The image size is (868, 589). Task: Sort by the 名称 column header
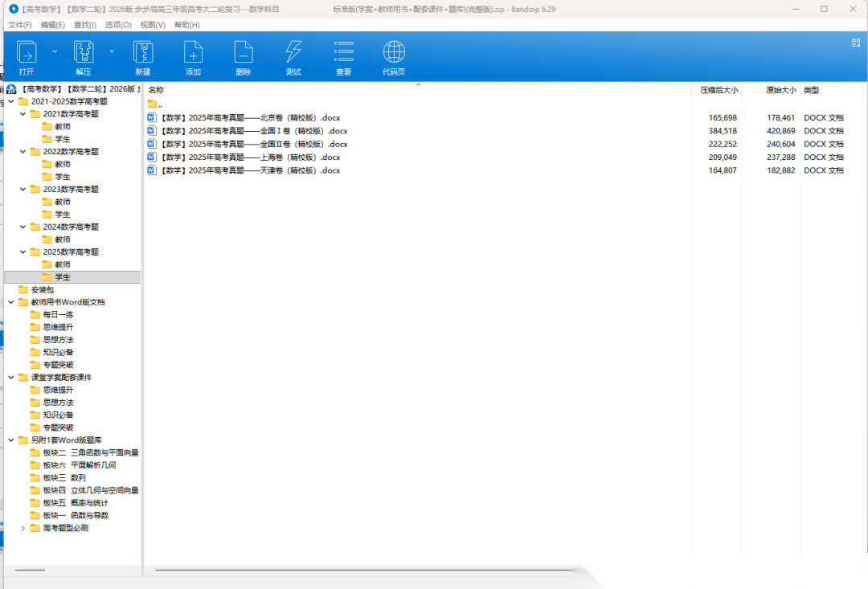pos(157,90)
